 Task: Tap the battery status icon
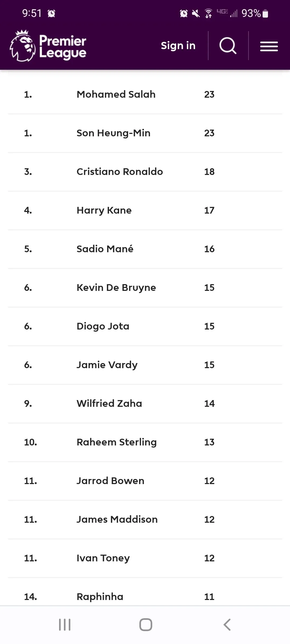(x=265, y=13)
